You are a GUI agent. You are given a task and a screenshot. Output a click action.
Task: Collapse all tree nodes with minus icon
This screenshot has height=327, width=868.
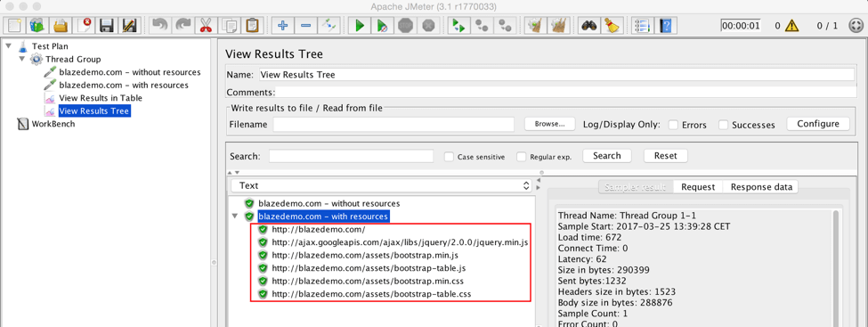point(306,26)
